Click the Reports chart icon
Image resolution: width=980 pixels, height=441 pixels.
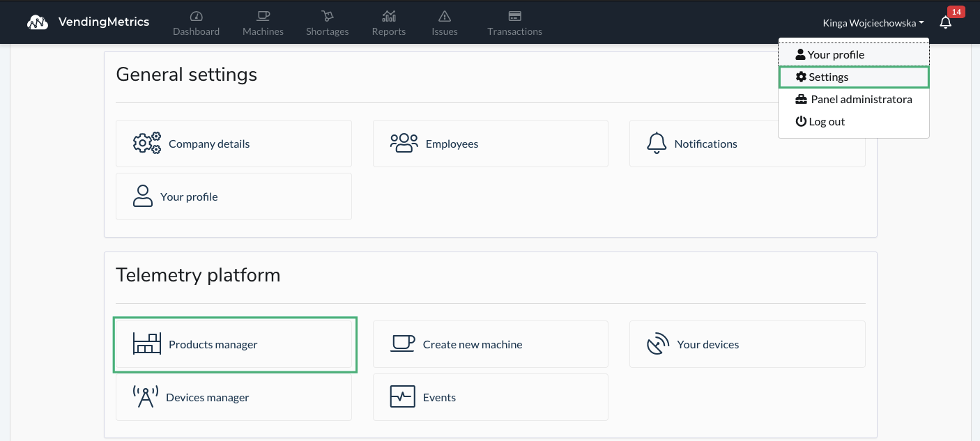pos(389,16)
